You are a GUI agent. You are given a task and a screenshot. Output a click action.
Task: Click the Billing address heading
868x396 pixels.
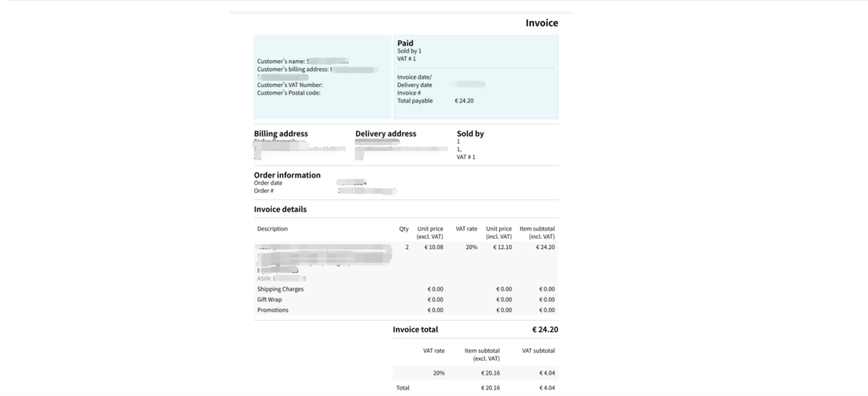[281, 133]
